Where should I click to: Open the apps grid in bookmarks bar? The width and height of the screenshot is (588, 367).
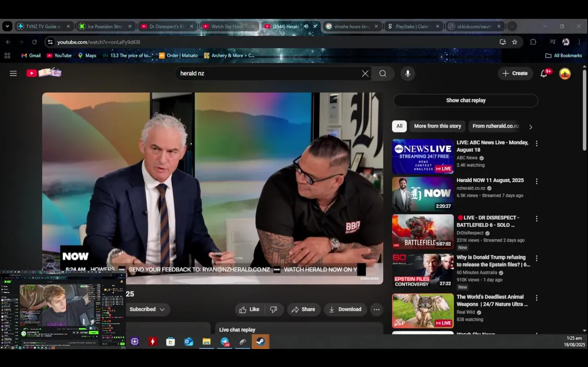coord(7,56)
